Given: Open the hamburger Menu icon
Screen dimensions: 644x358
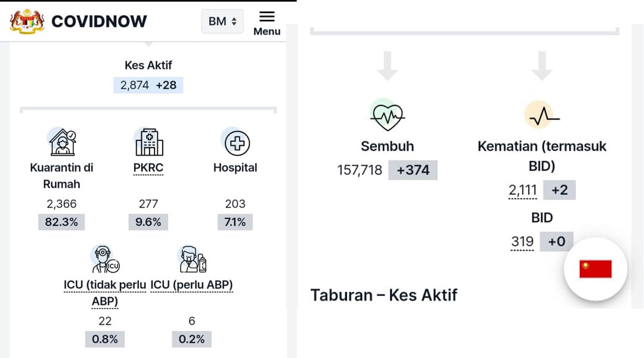Looking at the screenshot, I should pos(267,23).
